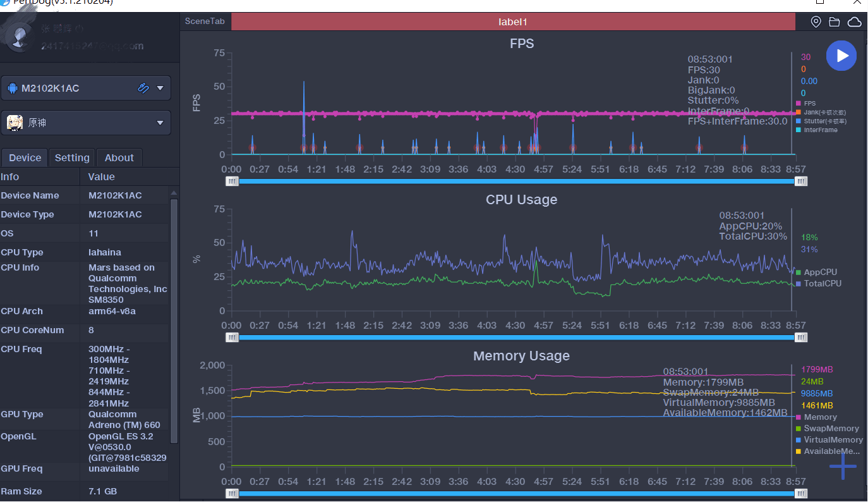
Task: Toggle the AppCPU legend series
Action: click(x=816, y=272)
